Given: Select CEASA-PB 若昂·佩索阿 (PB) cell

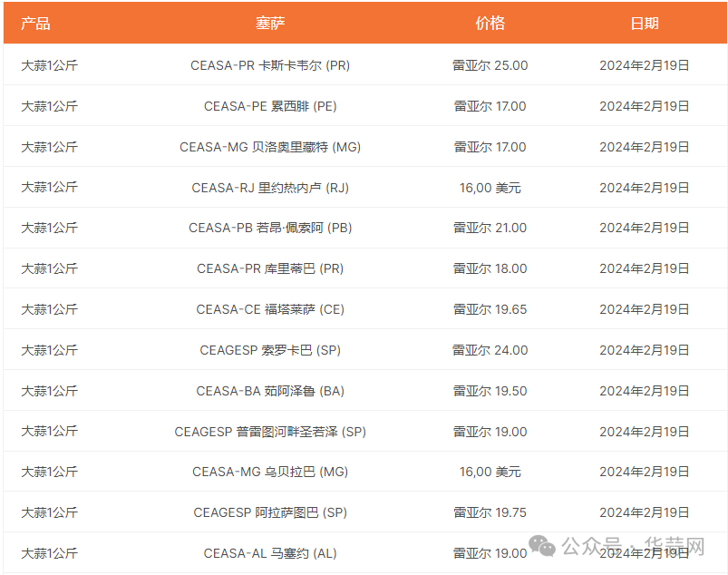Looking at the screenshot, I should click(x=270, y=228).
